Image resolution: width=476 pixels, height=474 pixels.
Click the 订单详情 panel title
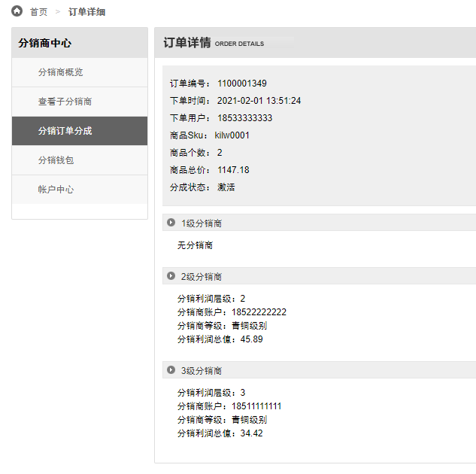click(x=187, y=43)
